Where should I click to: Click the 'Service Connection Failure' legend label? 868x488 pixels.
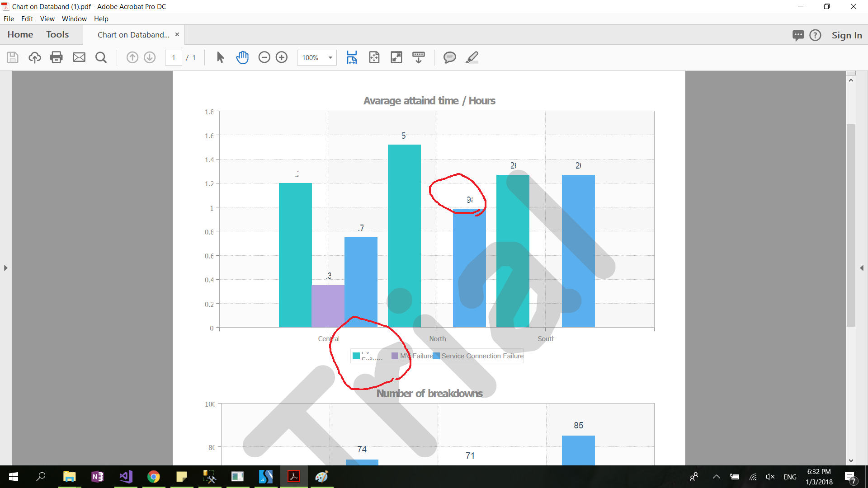click(x=482, y=356)
